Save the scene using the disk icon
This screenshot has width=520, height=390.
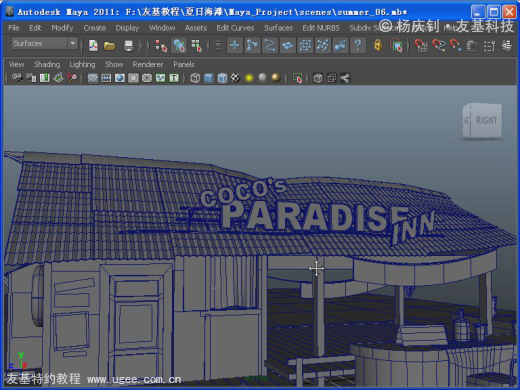point(128,45)
